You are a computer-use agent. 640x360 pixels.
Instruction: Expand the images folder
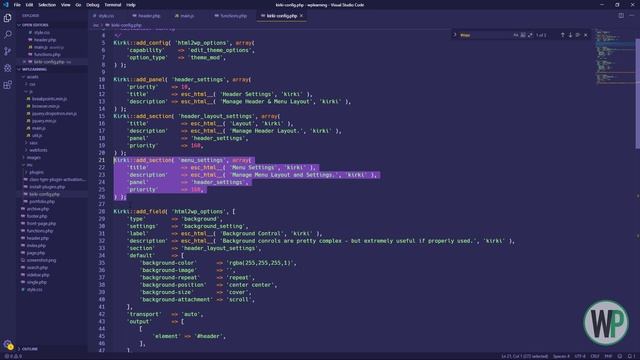[x=33, y=158]
